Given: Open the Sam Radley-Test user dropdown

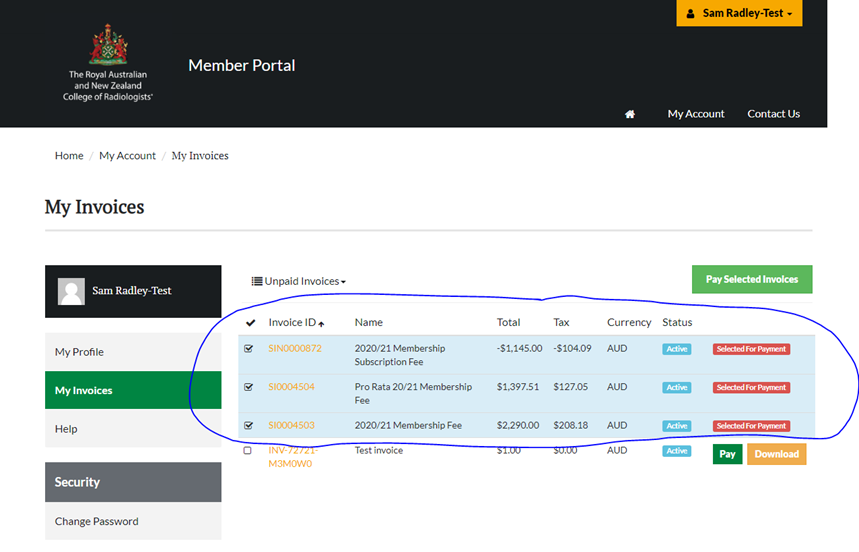Looking at the screenshot, I should coord(739,14).
